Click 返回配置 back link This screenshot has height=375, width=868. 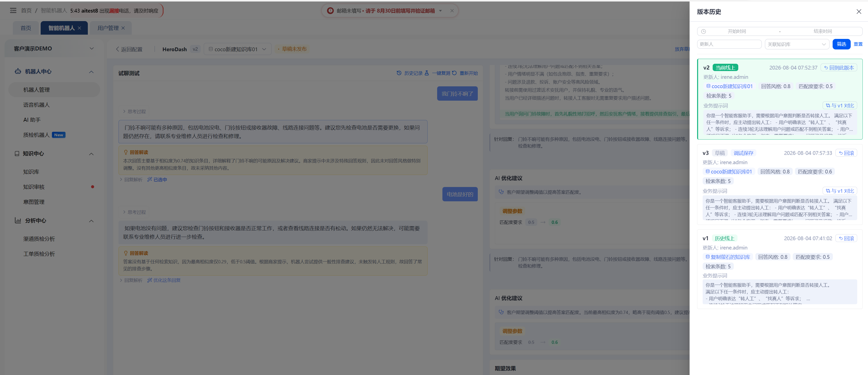(129, 49)
